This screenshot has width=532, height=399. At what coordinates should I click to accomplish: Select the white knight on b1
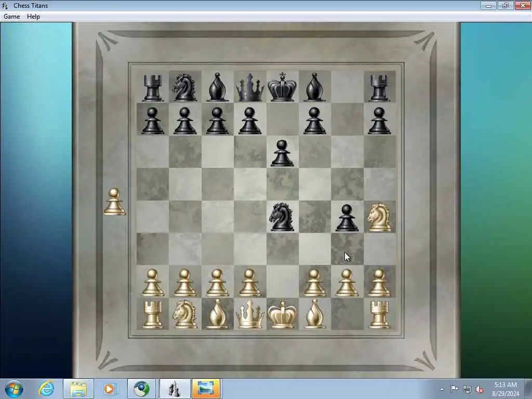coord(184,314)
